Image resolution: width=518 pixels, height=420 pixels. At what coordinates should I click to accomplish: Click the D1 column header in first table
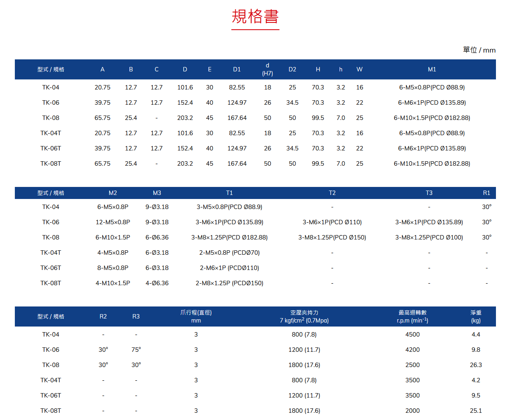point(237,69)
